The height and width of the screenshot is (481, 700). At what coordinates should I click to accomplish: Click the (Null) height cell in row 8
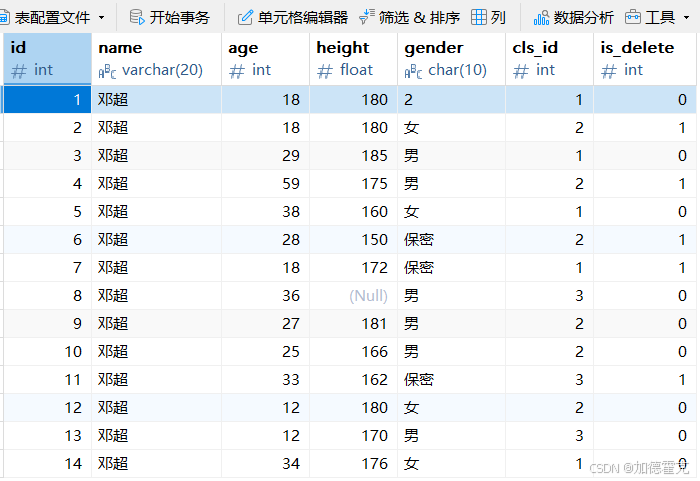353,296
